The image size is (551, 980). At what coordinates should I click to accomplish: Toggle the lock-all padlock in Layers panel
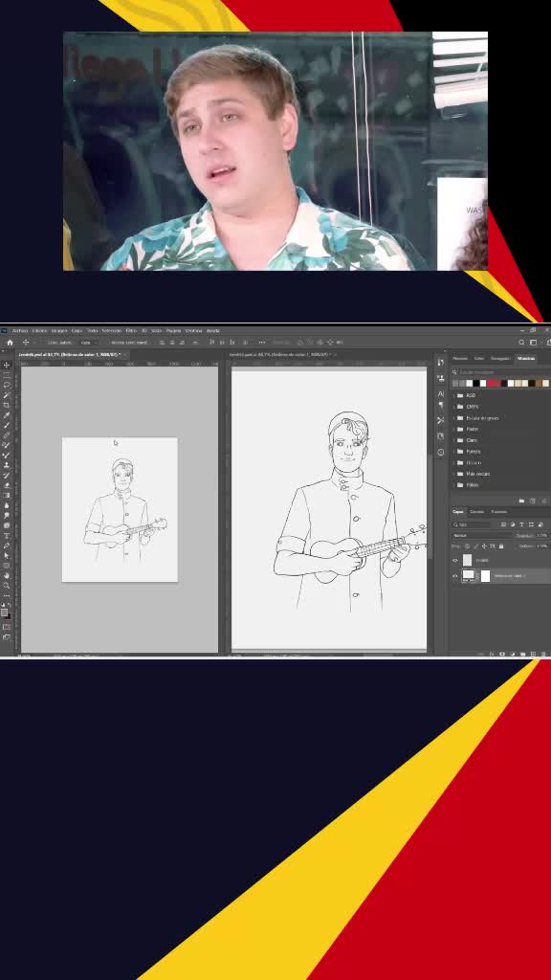tap(501, 546)
